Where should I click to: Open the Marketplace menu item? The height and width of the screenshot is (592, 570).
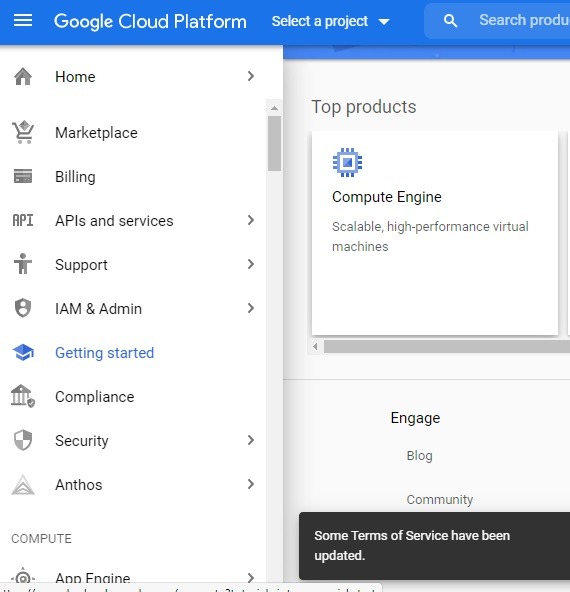pyautogui.click(x=133, y=133)
